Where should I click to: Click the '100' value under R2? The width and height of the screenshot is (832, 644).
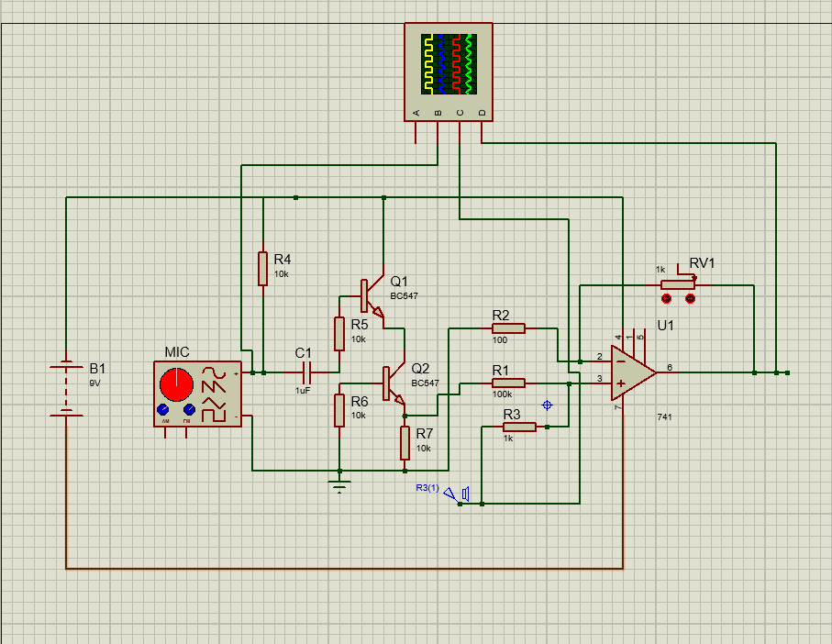click(500, 340)
